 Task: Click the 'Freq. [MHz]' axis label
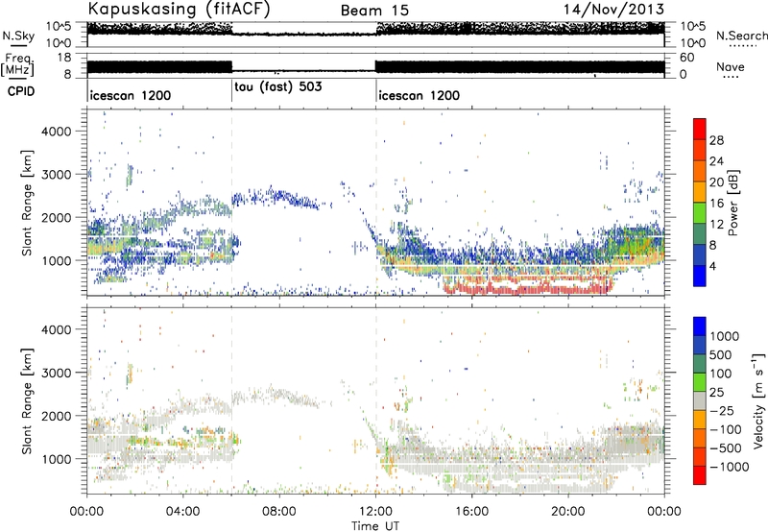[x=17, y=64]
